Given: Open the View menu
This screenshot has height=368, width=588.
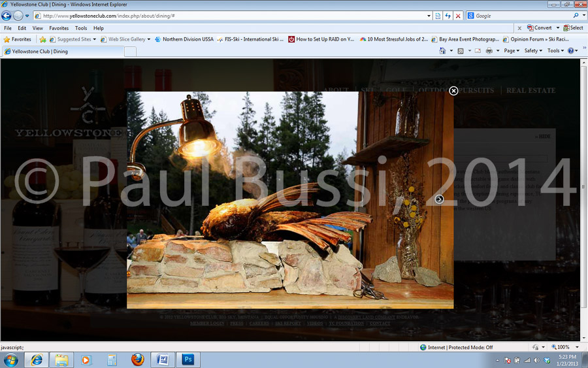Looking at the screenshot, I should point(37,28).
